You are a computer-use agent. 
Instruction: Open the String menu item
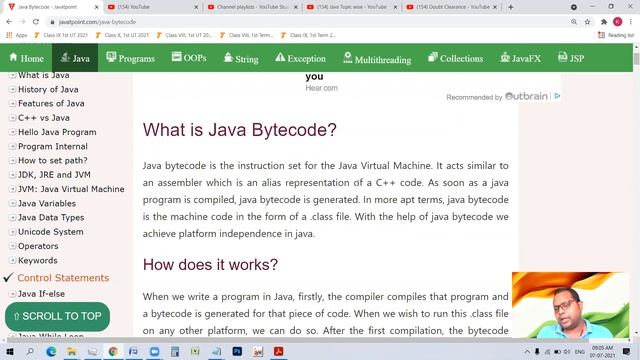tap(241, 58)
